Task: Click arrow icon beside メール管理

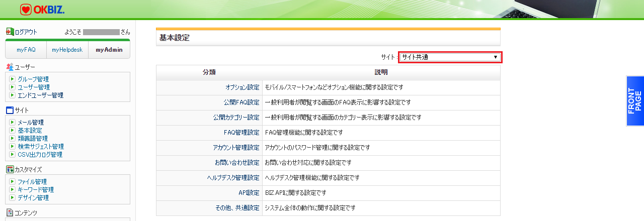Action: click(13, 122)
